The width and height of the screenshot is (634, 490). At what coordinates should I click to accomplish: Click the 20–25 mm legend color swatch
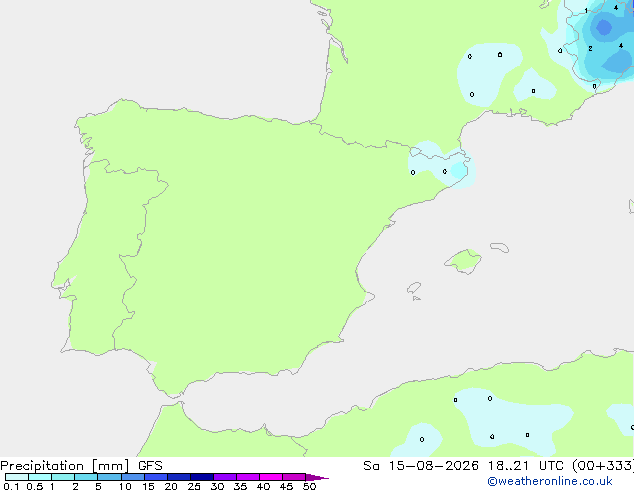179,477
